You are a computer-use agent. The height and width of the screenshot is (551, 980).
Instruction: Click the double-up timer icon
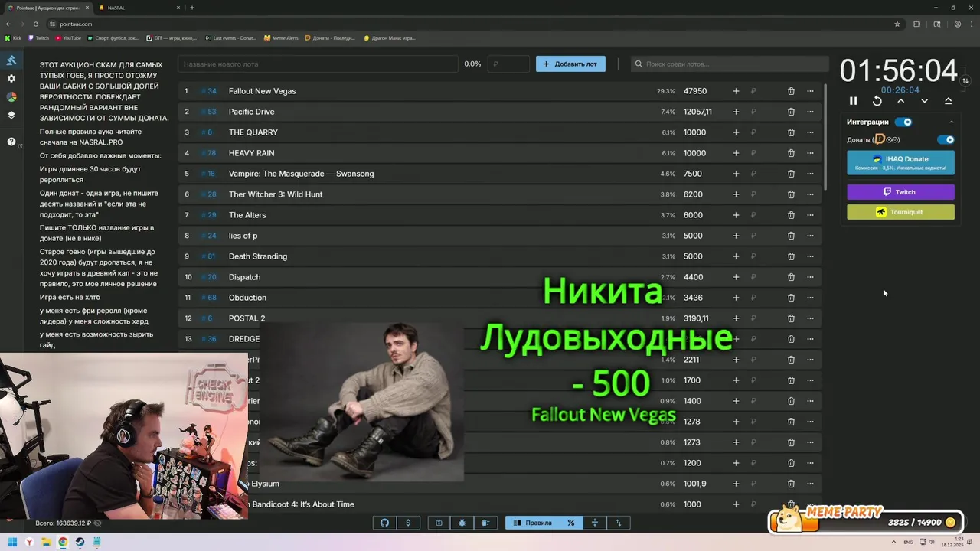[948, 101]
